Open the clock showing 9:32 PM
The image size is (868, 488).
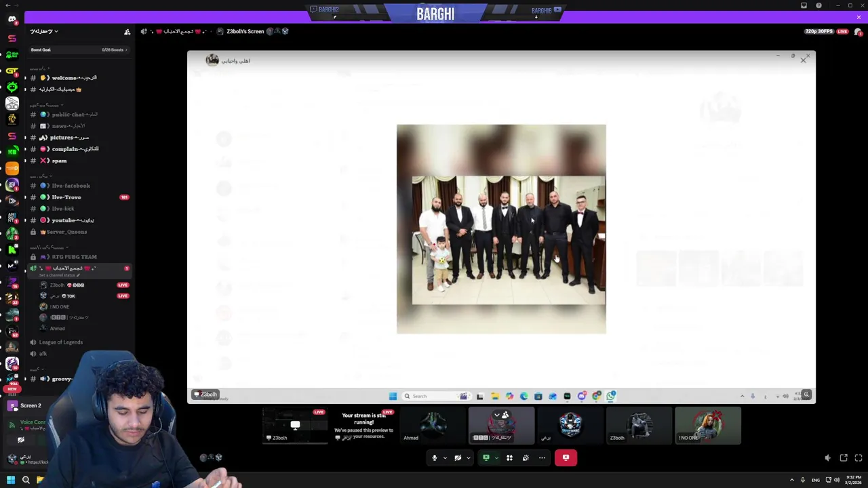click(x=855, y=480)
